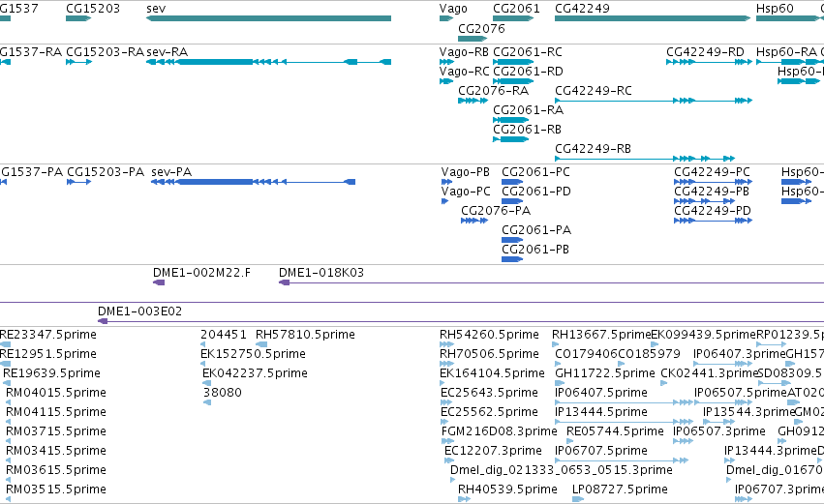Viewport: 824px width, 504px height.
Task: Click the RE19639.5prime EST label
Action: point(51,373)
